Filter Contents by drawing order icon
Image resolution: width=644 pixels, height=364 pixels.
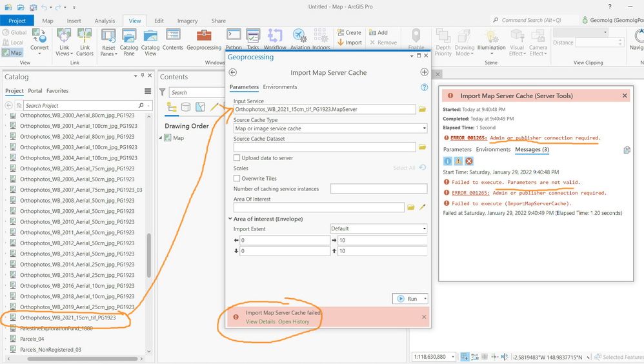click(172, 107)
